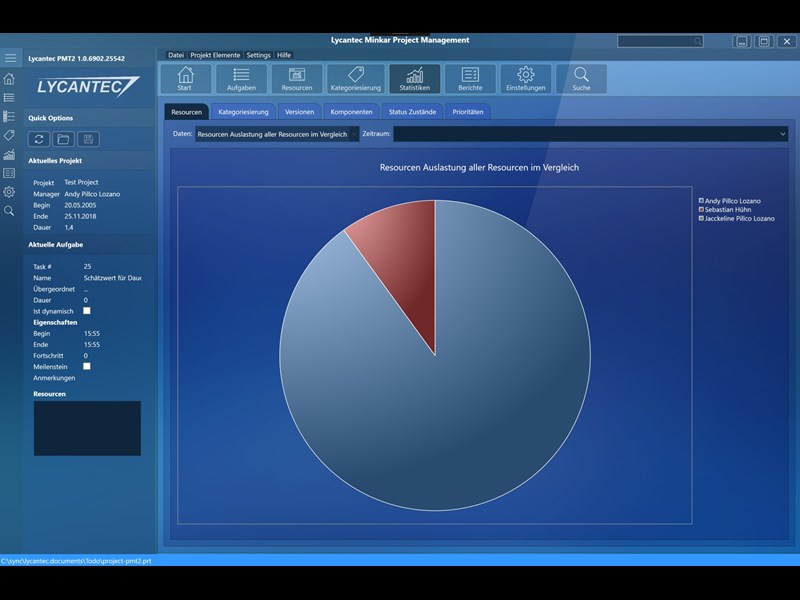Open the statistics chart icon in left sidebar
This screenshot has height=600, width=800.
(x=9, y=154)
